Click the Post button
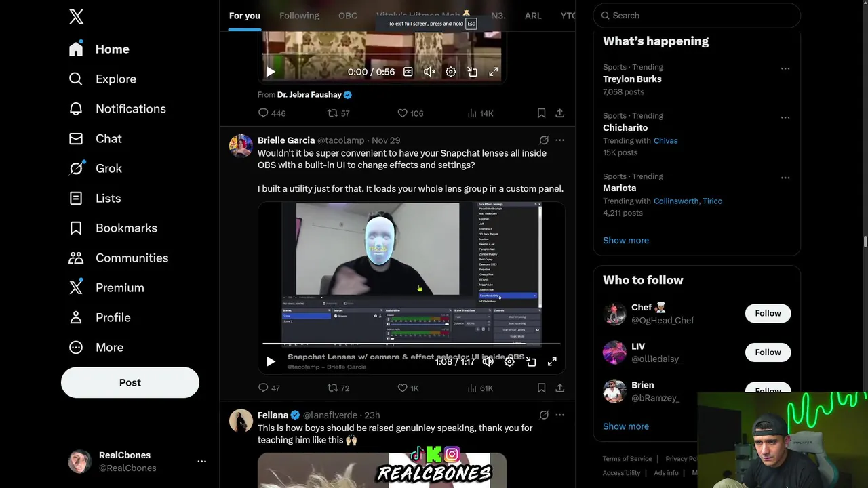The width and height of the screenshot is (868, 488). 130,382
